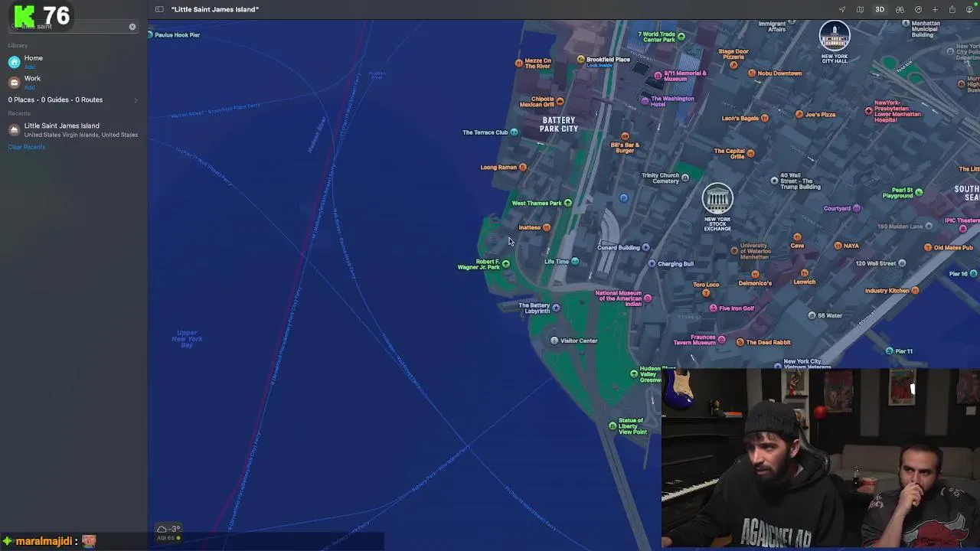Viewport: 980px width, 551px height.
Task: Show current location using the arrow icon
Action: click(842, 9)
